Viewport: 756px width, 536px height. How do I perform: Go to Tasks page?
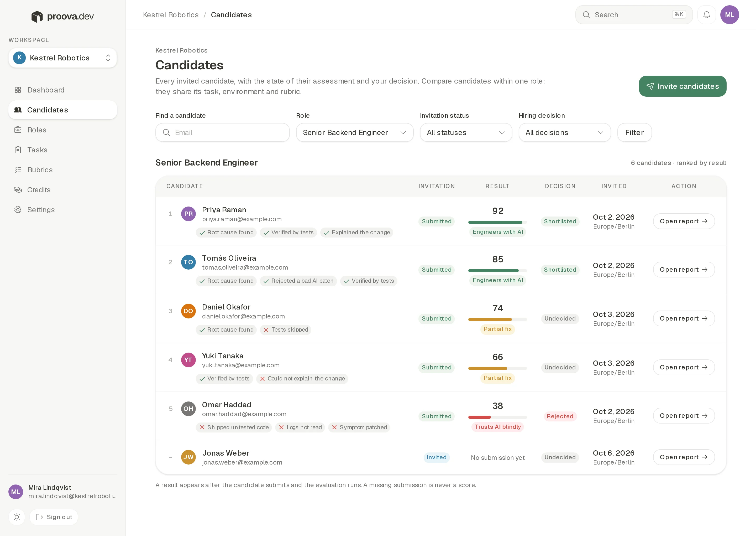click(63, 150)
